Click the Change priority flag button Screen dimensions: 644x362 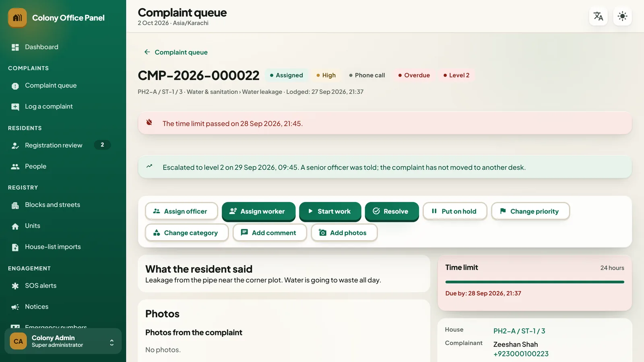[x=530, y=211]
